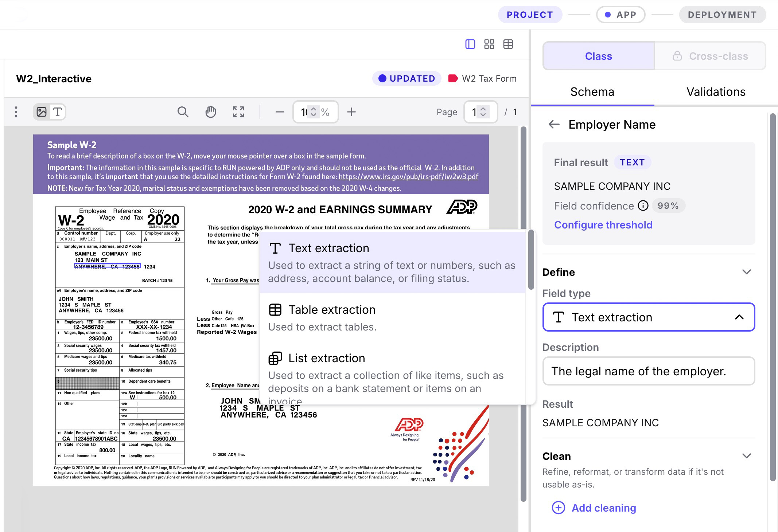This screenshot has height=532, width=778.
Task: Switch to table layout view icon
Action: point(508,44)
